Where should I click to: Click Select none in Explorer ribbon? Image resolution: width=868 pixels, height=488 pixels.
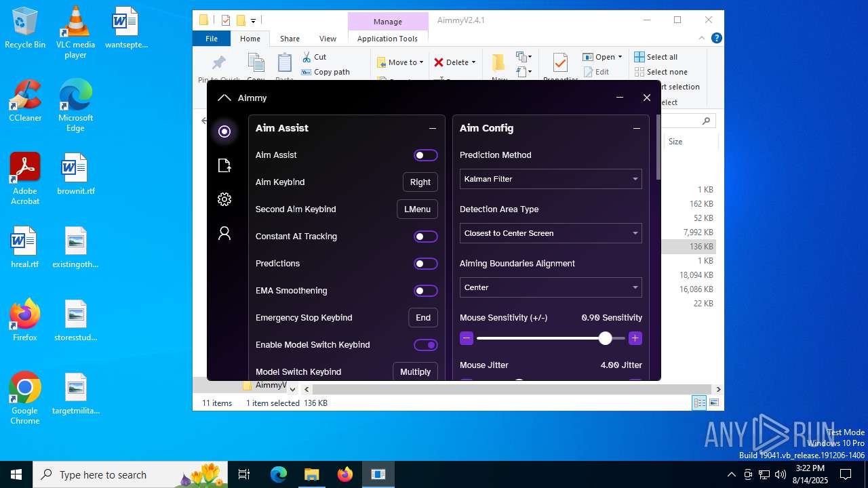[x=661, y=72]
